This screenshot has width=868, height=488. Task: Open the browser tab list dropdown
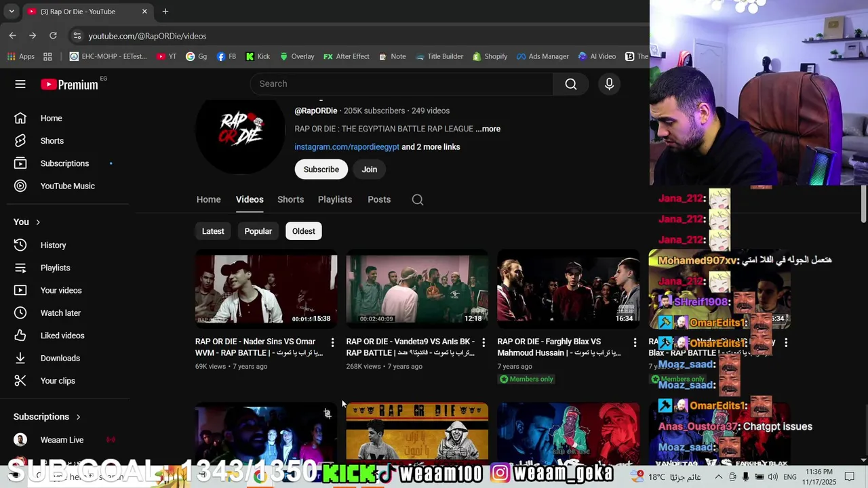click(x=12, y=12)
